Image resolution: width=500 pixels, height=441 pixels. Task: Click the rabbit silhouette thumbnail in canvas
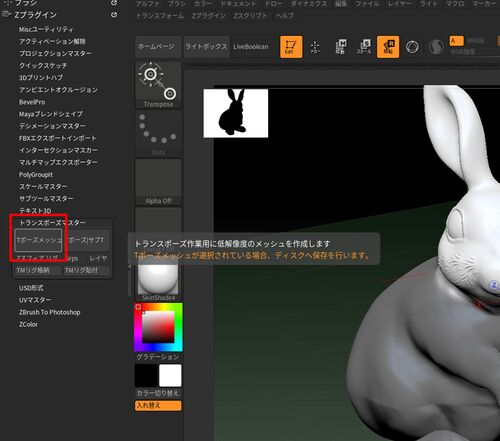pyautogui.click(x=236, y=113)
